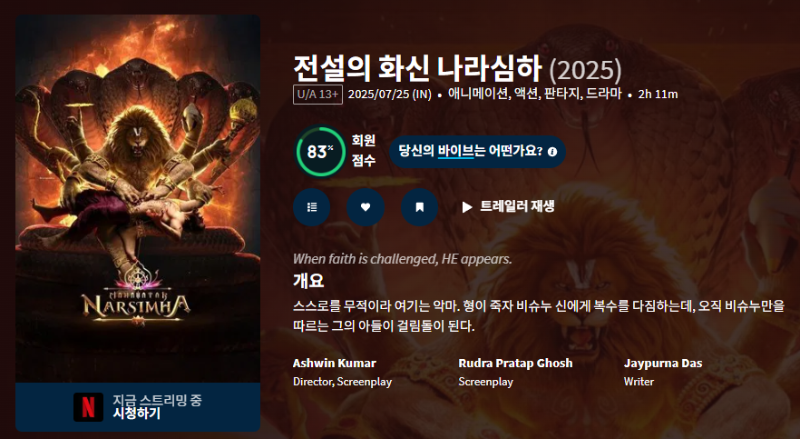Image resolution: width=800 pixels, height=439 pixels.
Task: Click the 83% user score ring
Action: point(320,152)
